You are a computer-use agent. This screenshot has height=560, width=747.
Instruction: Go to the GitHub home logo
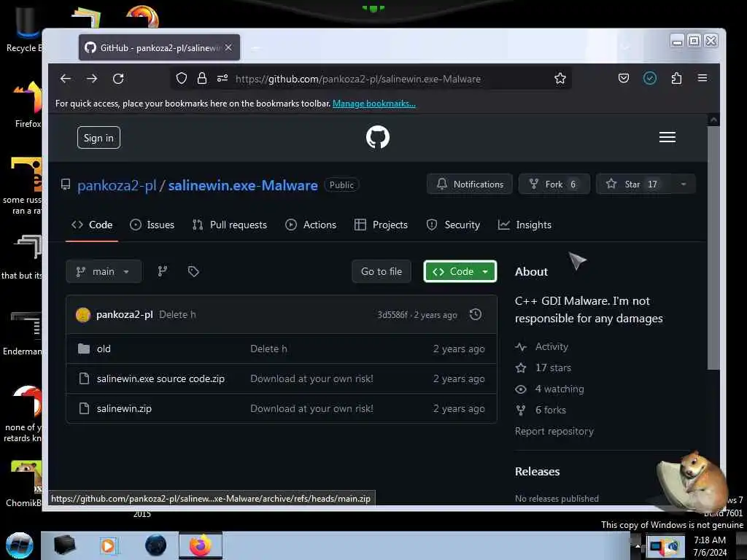[x=378, y=137]
